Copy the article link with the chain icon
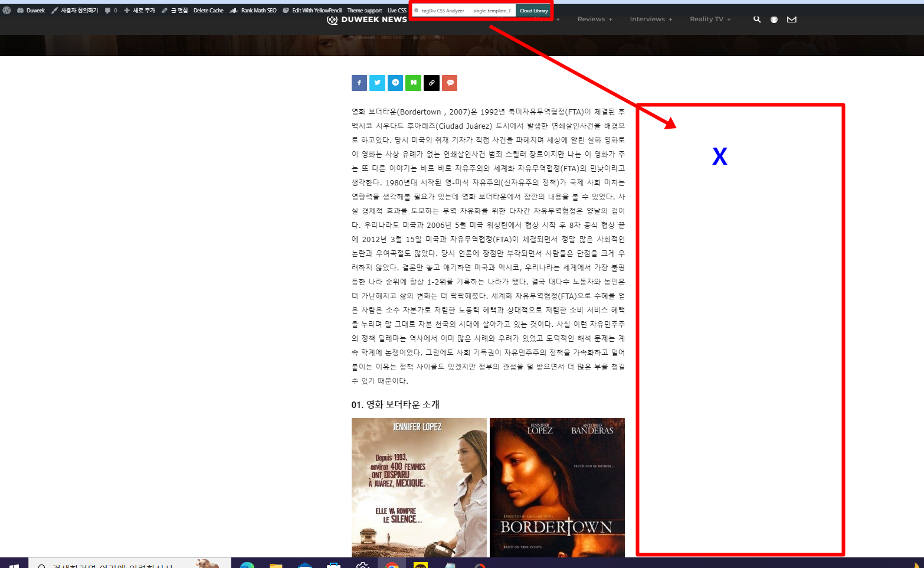Screen dimensions: 924x568 click(432, 83)
